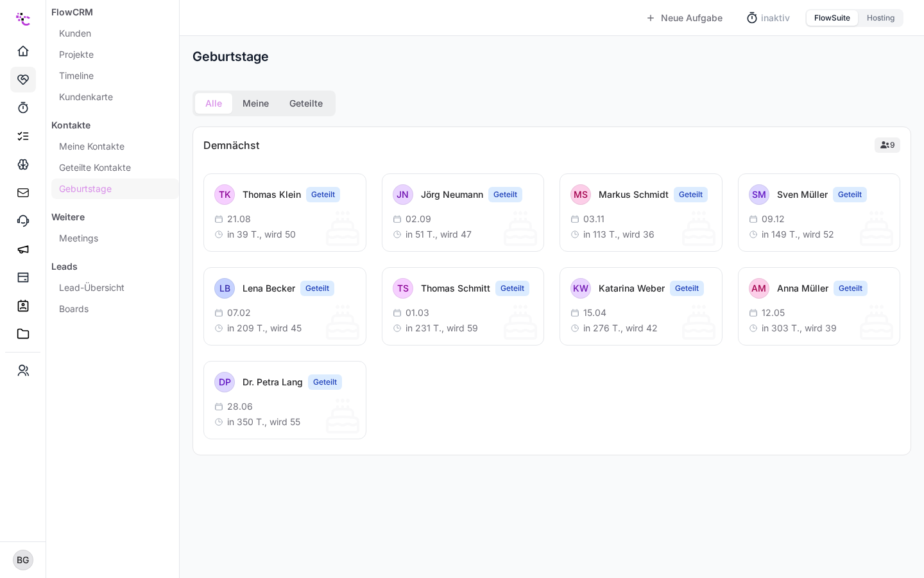Screen dimensions: 924x578
Task: Open the Thomas Klein birthday card
Action: tap(285, 213)
